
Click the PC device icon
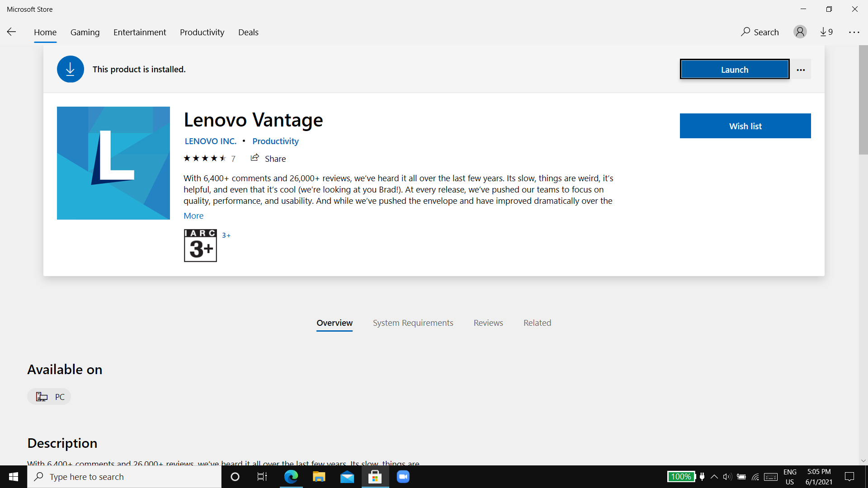pos(42,397)
